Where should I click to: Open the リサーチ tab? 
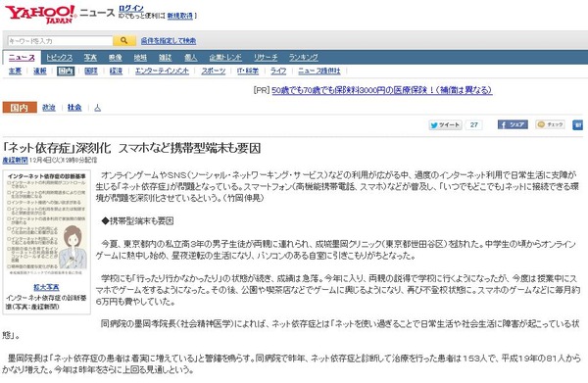click(266, 58)
